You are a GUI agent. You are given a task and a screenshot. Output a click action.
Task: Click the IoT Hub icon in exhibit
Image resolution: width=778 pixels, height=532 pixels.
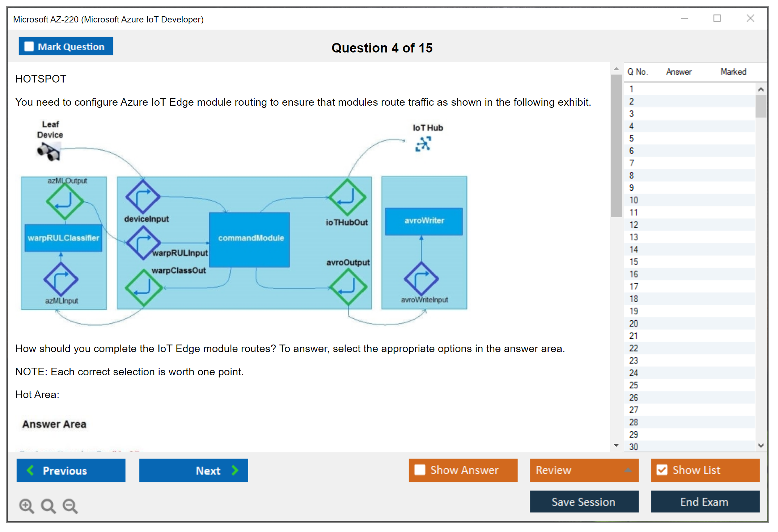tap(423, 144)
